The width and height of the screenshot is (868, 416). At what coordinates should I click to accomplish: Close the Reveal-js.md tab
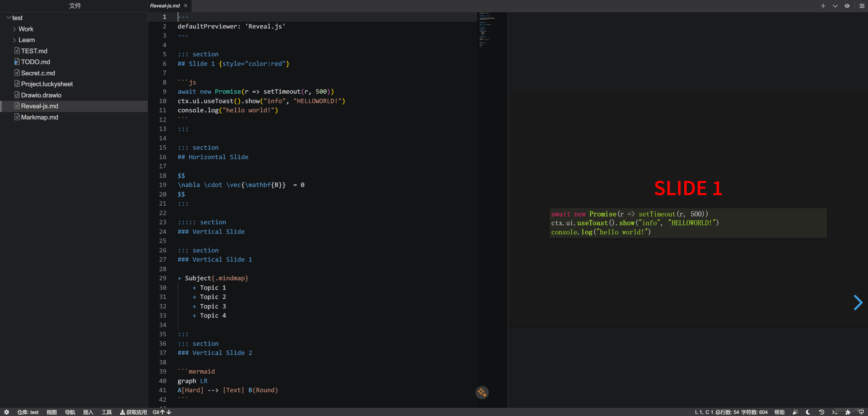point(185,6)
